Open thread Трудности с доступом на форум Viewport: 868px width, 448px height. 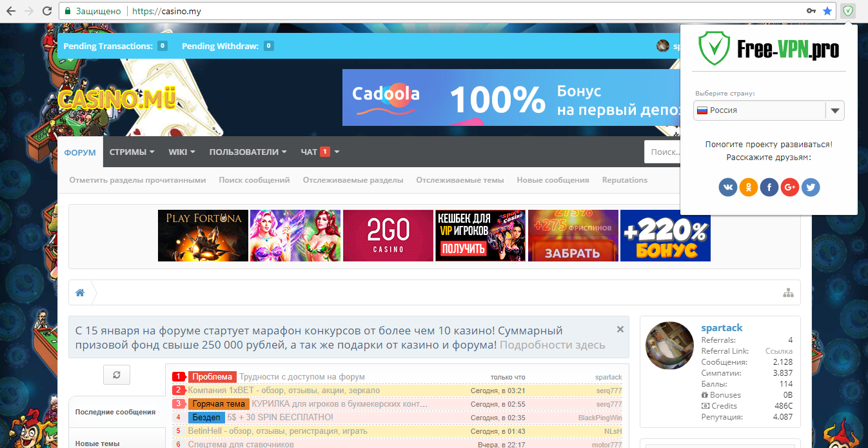[302, 377]
